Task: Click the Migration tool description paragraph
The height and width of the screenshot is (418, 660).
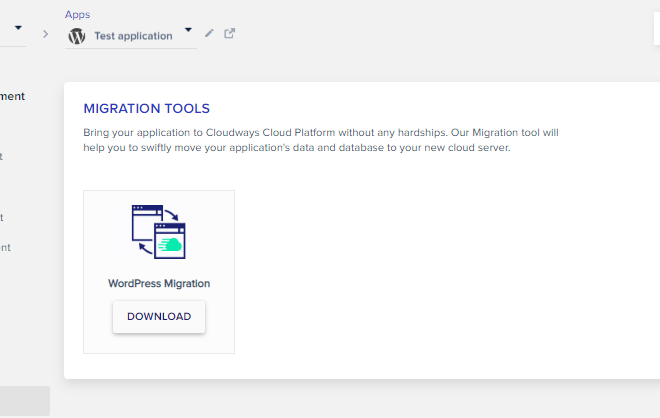Action: [321, 140]
